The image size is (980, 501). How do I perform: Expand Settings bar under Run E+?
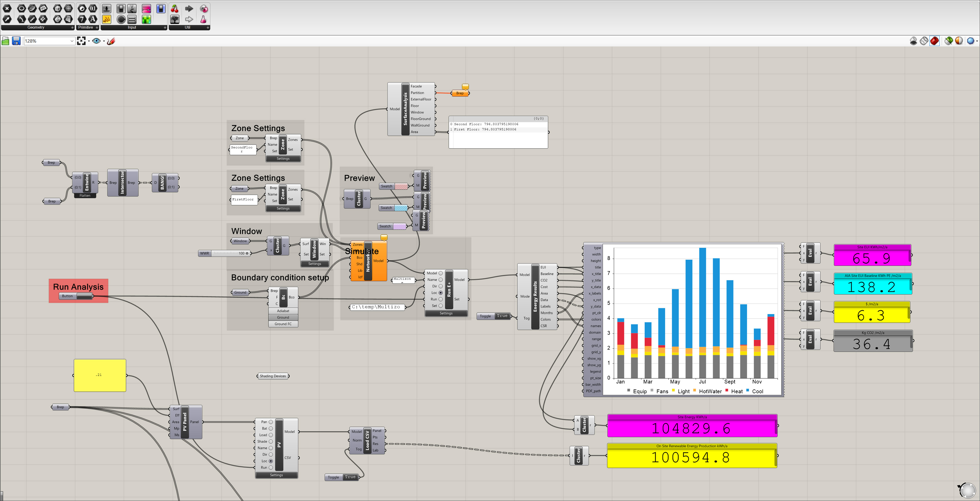pos(446,313)
